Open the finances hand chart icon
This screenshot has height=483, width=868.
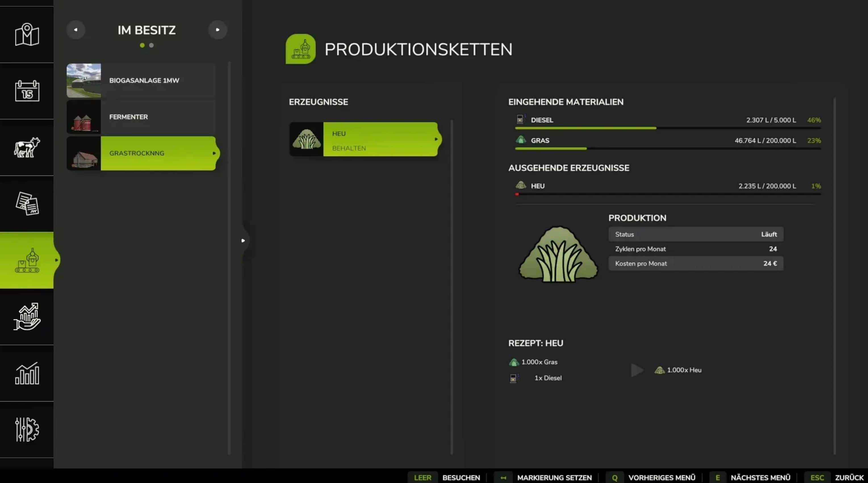(27, 316)
